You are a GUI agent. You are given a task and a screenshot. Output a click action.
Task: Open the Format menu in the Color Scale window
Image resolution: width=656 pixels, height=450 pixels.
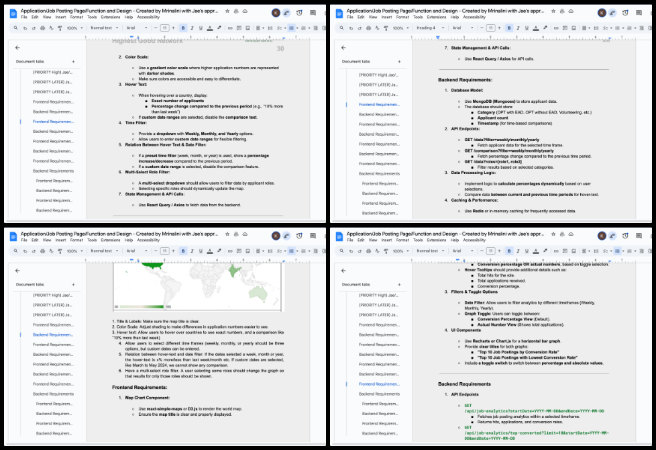77,17
